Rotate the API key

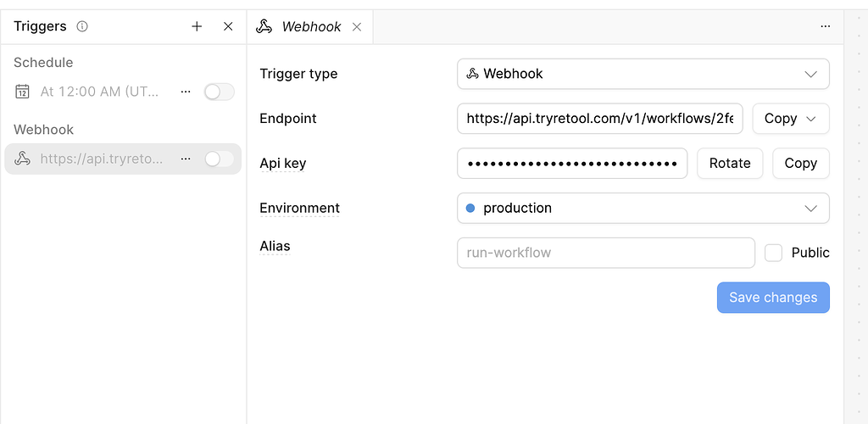click(x=730, y=164)
